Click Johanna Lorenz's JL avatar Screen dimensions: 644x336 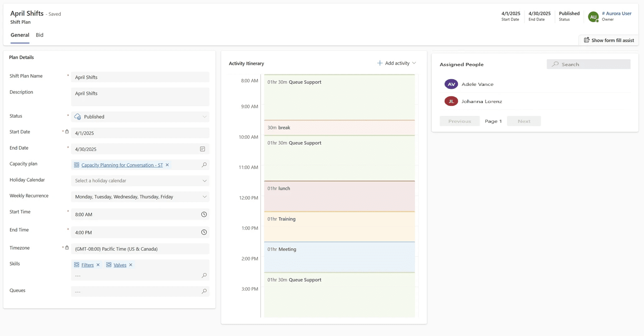tap(451, 101)
